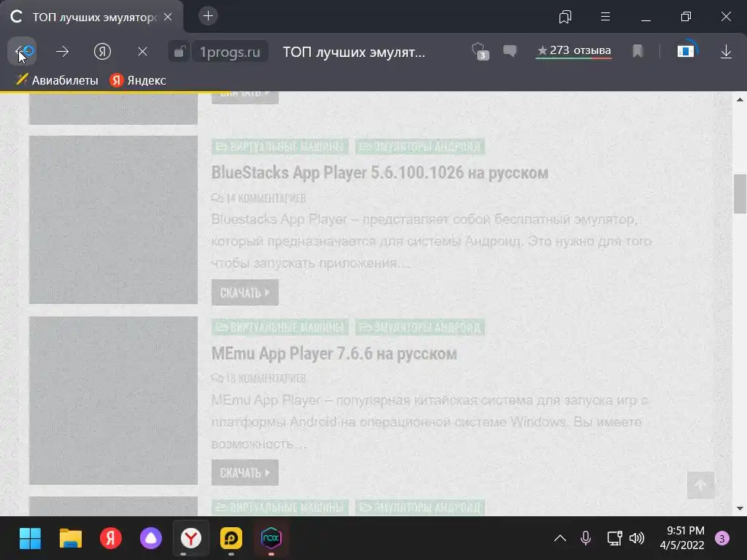Screen dimensions: 747x560
Task: Open site reviews speech bubble icon
Action: click(510, 51)
